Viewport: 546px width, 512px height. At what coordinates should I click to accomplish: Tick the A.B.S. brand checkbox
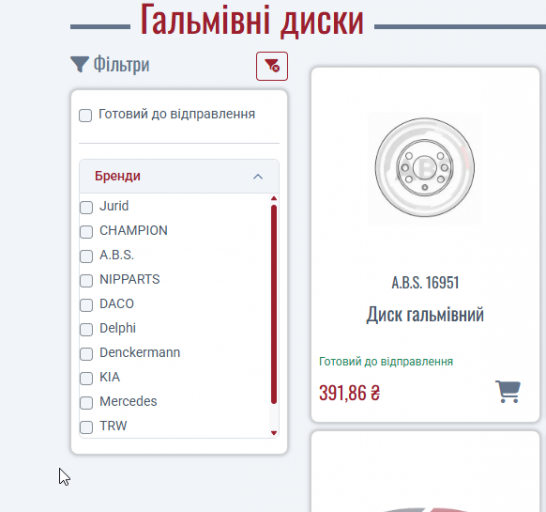pyautogui.click(x=86, y=256)
